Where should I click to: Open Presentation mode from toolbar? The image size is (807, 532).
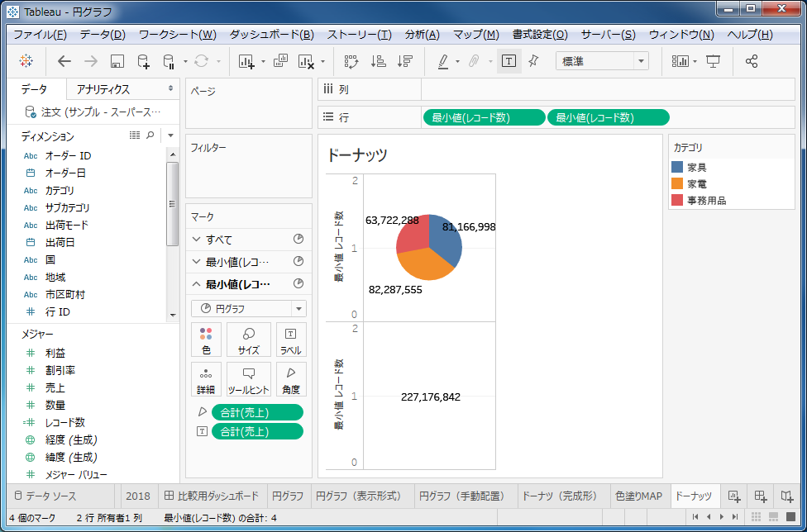[x=713, y=61]
